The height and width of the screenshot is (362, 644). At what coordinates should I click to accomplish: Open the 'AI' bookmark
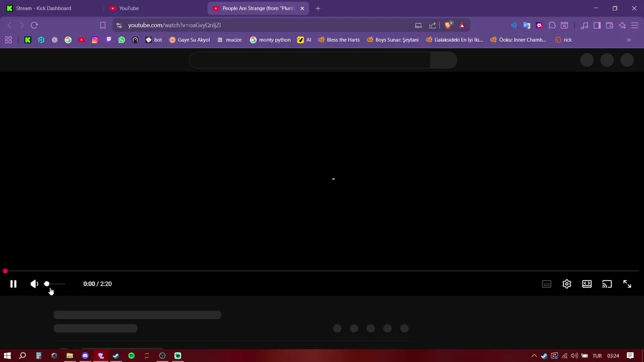[304, 40]
